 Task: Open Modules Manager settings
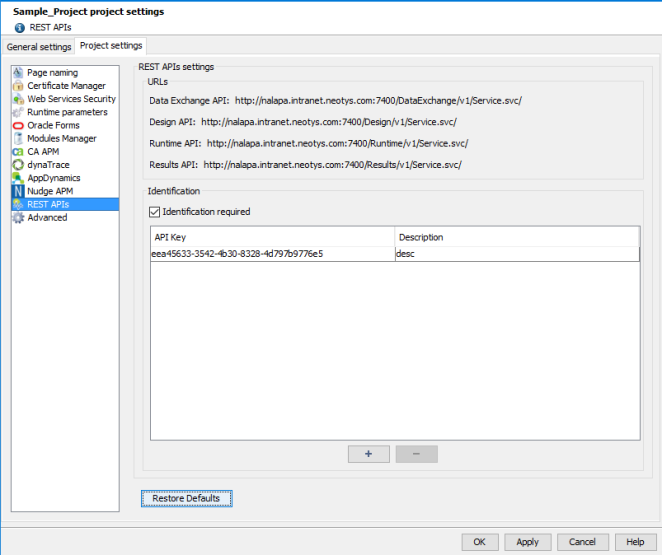[65, 138]
